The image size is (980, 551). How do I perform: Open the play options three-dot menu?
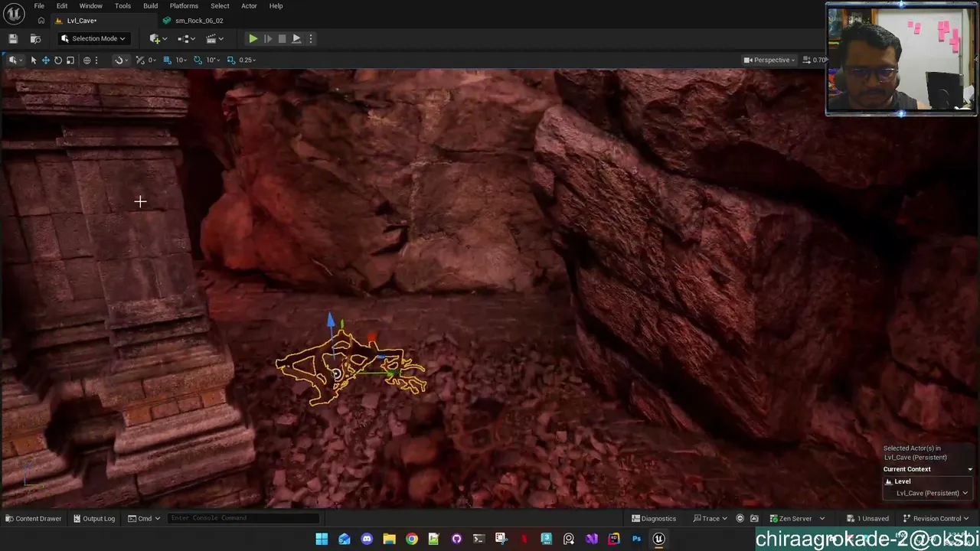pyautogui.click(x=310, y=38)
